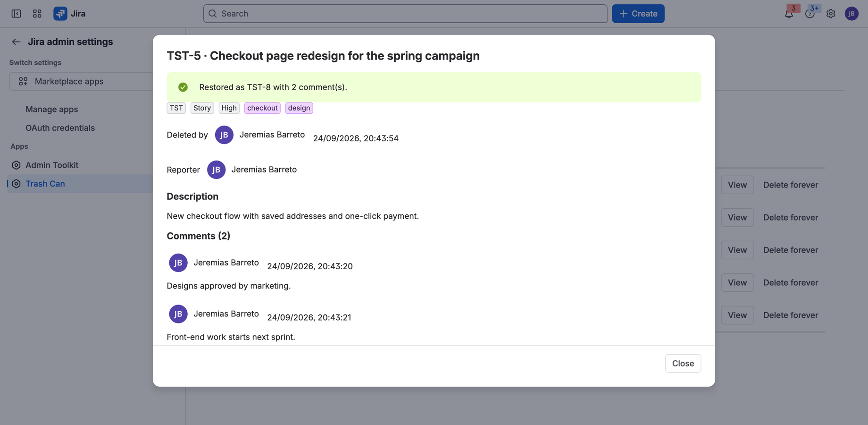Click the Create button

638,14
